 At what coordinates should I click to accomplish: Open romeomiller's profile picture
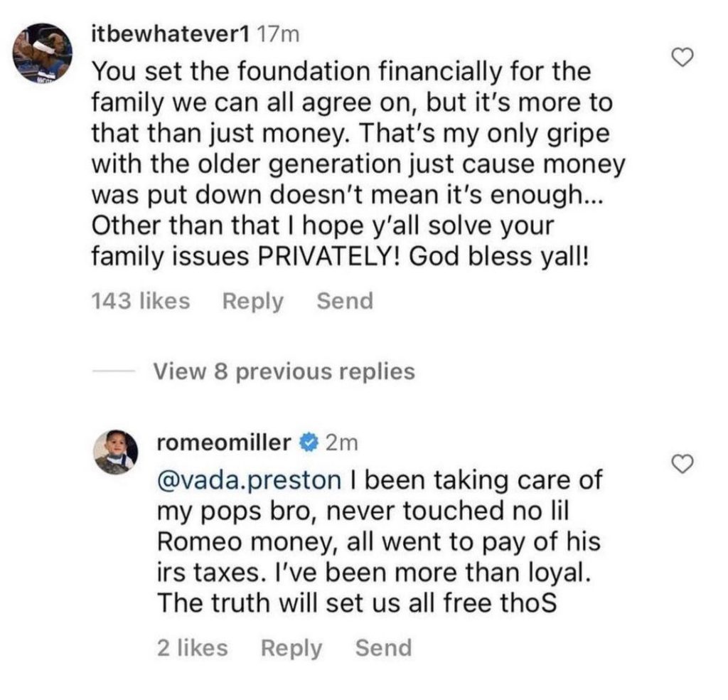pyautogui.click(x=117, y=452)
